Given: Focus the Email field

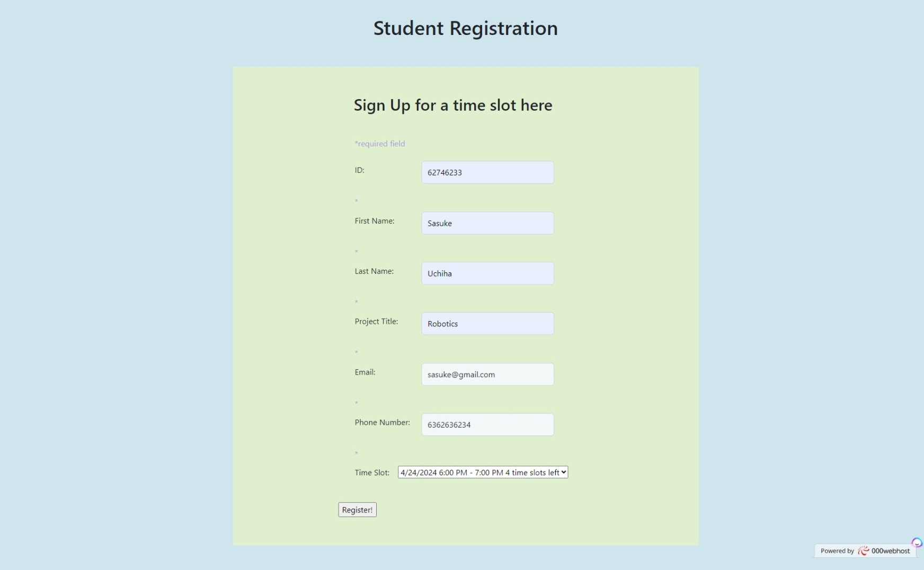Looking at the screenshot, I should click(x=487, y=375).
